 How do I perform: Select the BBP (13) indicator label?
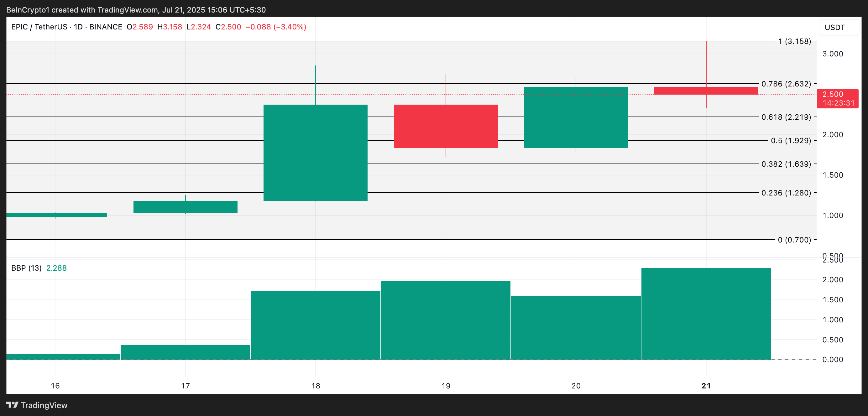click(x=26, y=268)
